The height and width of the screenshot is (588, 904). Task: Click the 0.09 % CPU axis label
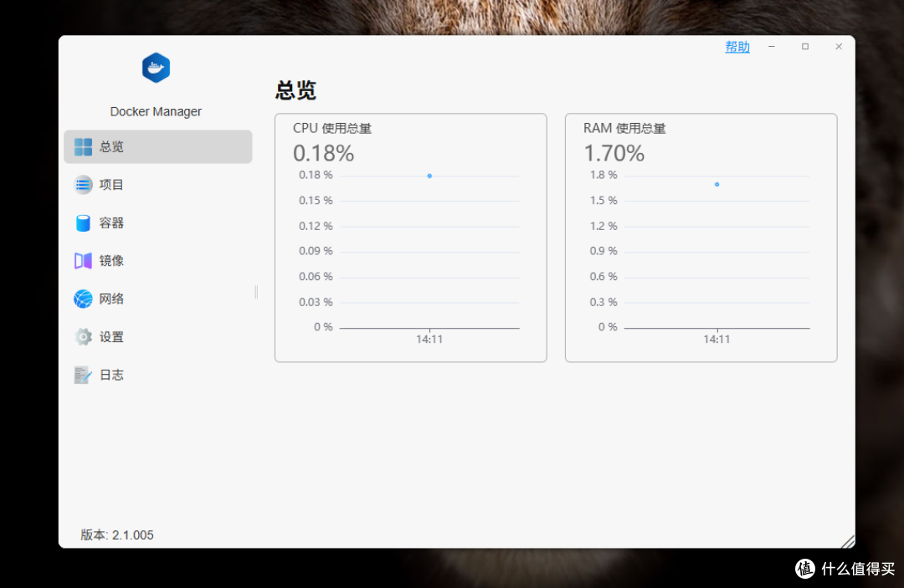tap(316, 251)
